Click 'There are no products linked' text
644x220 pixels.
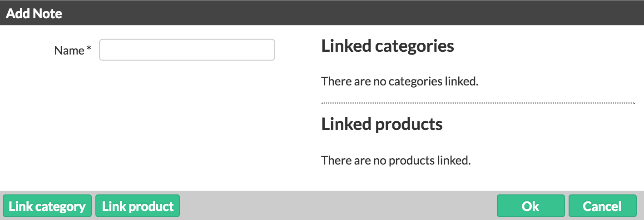[396, 160]
